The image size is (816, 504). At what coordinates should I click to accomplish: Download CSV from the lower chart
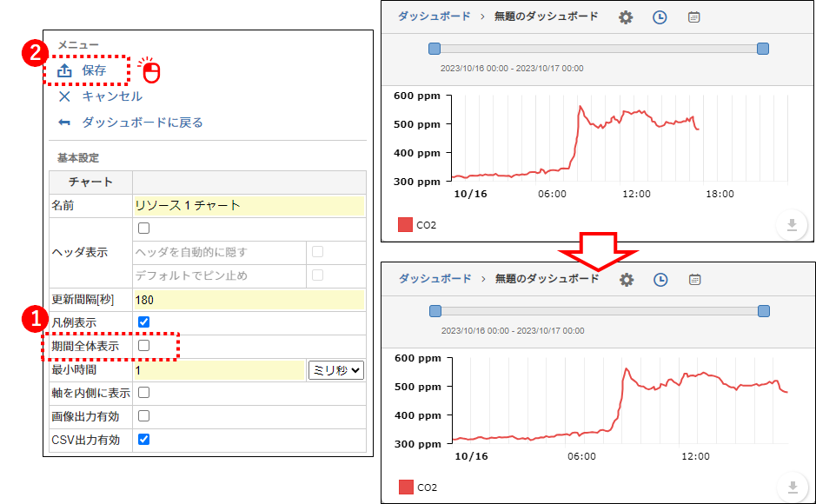793,487
